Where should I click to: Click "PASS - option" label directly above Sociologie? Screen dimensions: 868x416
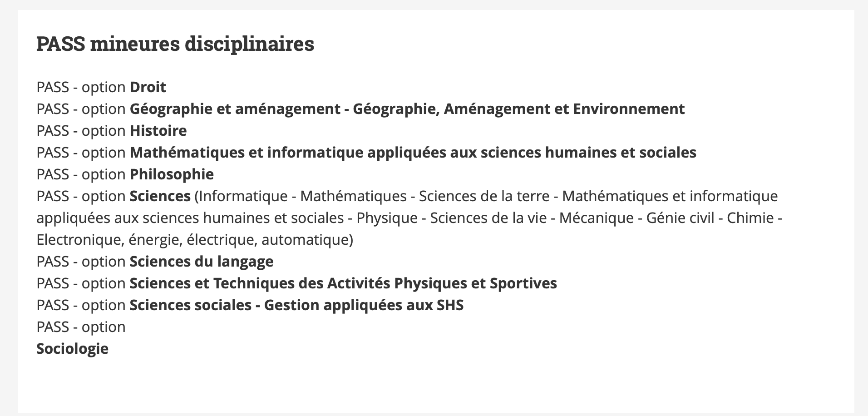coord(81,327)
